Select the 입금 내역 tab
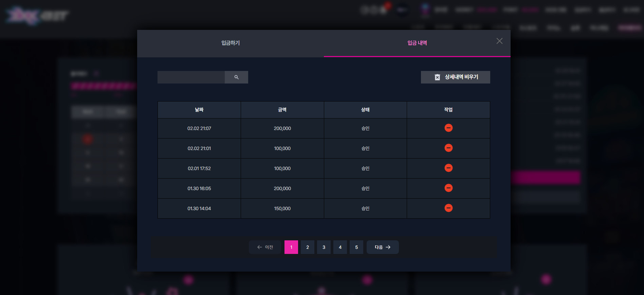The width and height of the screenshot is (644, 295). point(417,43)
